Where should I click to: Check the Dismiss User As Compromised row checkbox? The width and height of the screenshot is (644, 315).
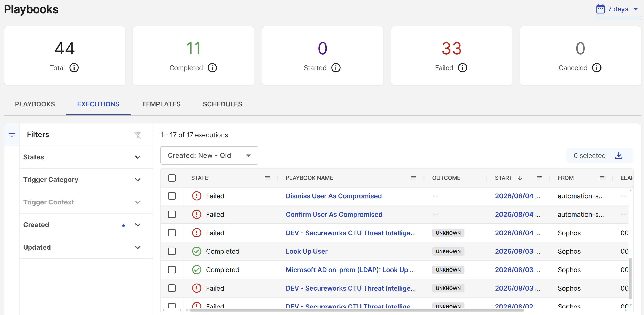[x=172, y=196]
